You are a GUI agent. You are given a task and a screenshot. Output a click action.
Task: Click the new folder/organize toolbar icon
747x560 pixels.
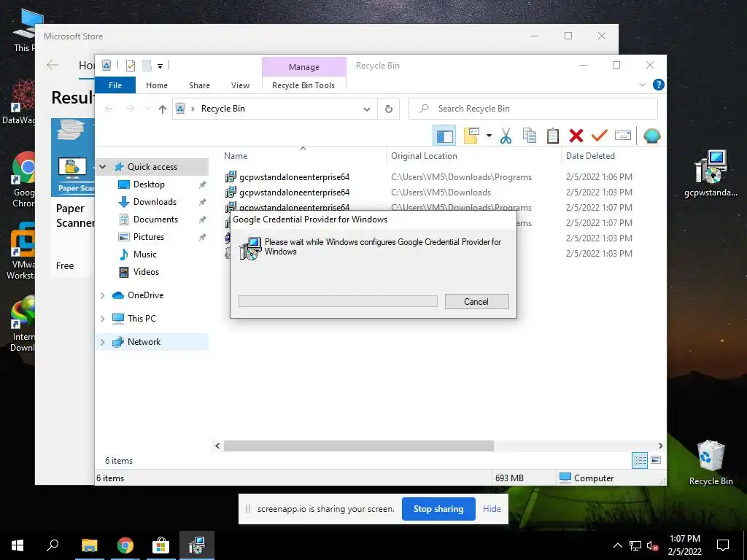pos(471,136)
